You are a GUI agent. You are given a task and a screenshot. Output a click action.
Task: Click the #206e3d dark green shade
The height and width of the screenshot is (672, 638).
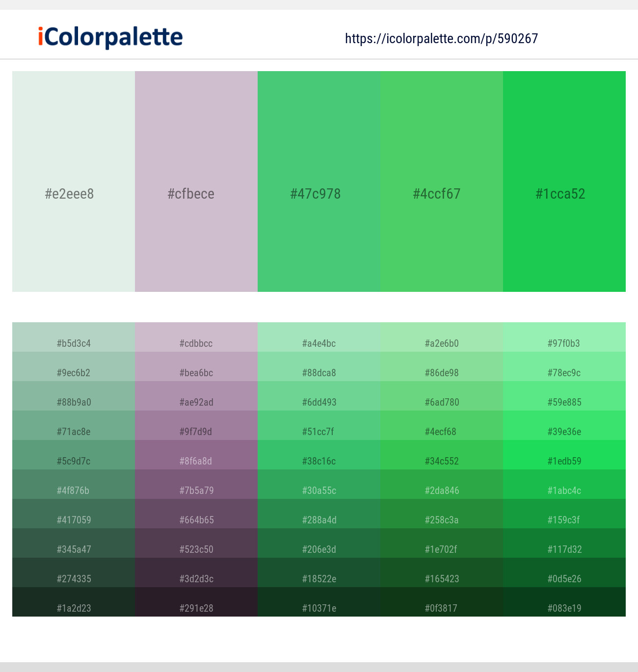point(319,543)
